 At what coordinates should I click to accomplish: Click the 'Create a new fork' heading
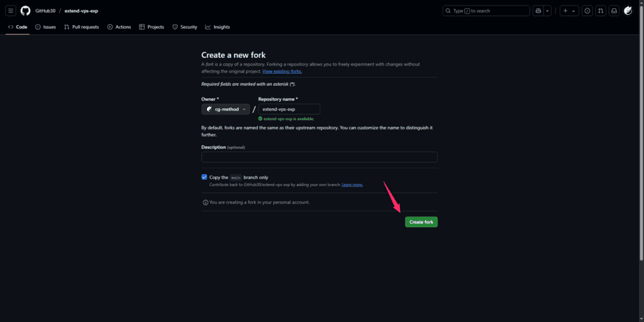(x=233, y=55)
